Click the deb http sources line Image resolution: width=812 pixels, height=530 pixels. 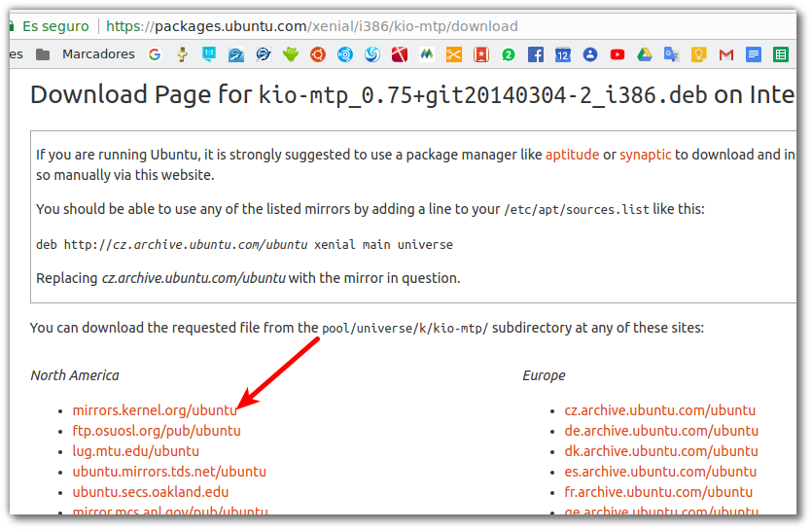coord(244,244)
